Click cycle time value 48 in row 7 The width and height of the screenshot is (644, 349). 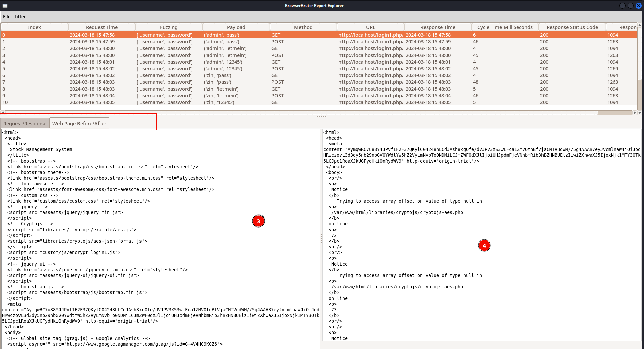click(x=475, y=82)
